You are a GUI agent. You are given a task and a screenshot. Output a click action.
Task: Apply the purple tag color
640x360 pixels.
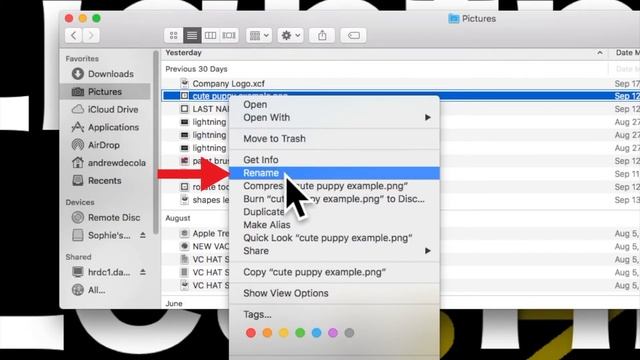pyautogui.click(x=333, y=333)
